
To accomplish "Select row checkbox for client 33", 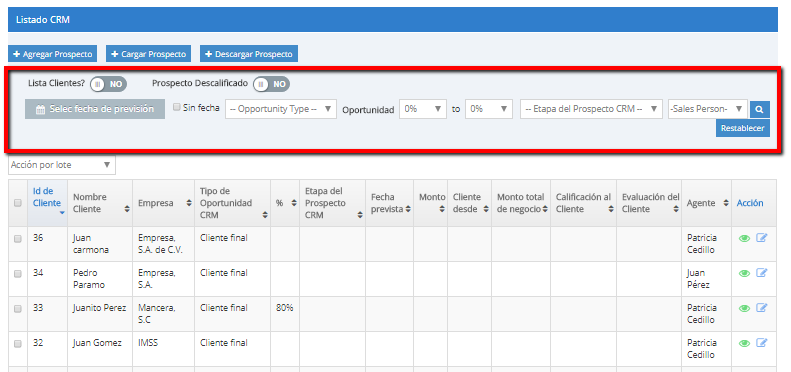I will [x=18, y=309].
